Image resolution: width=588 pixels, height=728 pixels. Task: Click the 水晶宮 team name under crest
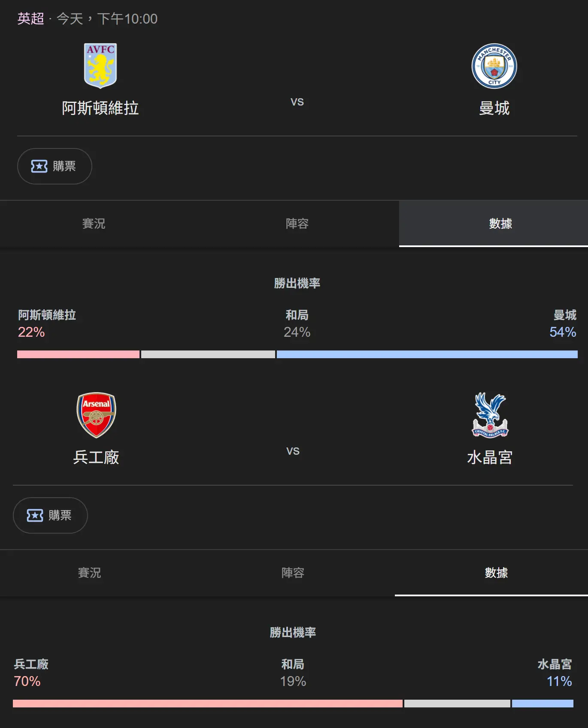coord(490,457)
